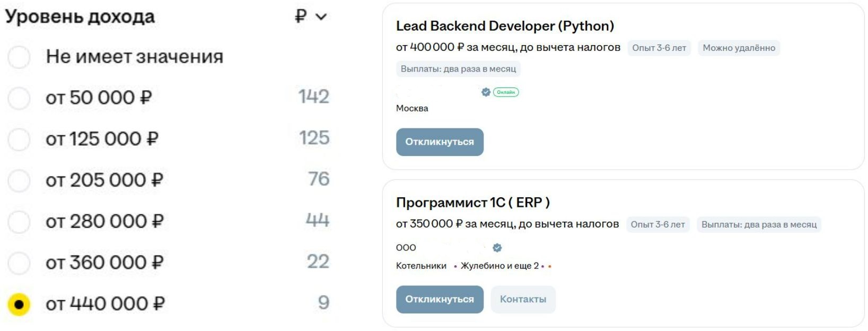Image resolution: width=868 pixels, height=331 pixels.
Task: Click the "ООО" company name
Action: [406, 248]
